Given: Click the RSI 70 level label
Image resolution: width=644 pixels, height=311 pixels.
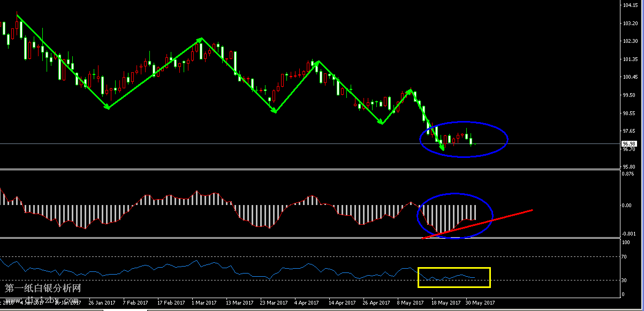Looking at the screenshot, I should tap(624, 257).
